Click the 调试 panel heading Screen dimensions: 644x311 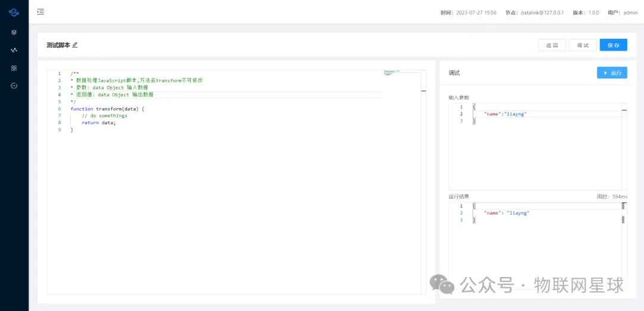tap(454, 73)
